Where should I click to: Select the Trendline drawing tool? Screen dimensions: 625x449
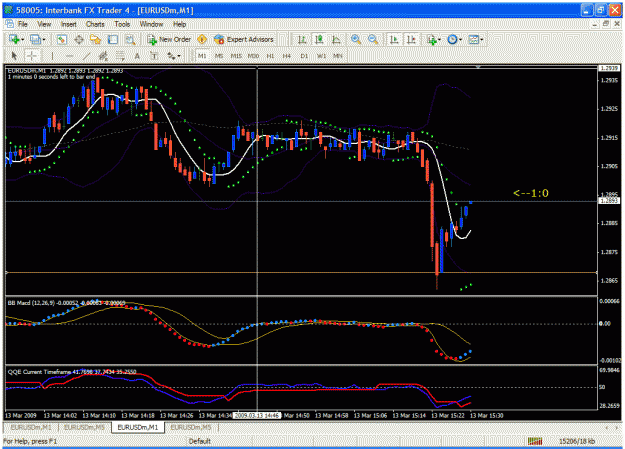[86, 56]
